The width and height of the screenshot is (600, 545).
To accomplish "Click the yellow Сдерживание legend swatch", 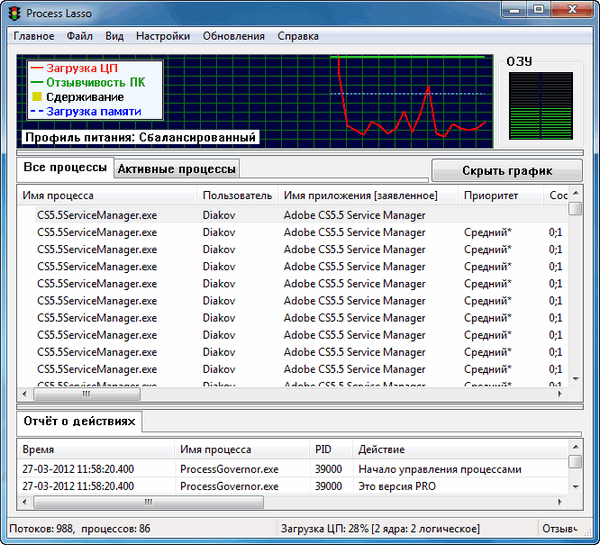I will click(37, 97).
